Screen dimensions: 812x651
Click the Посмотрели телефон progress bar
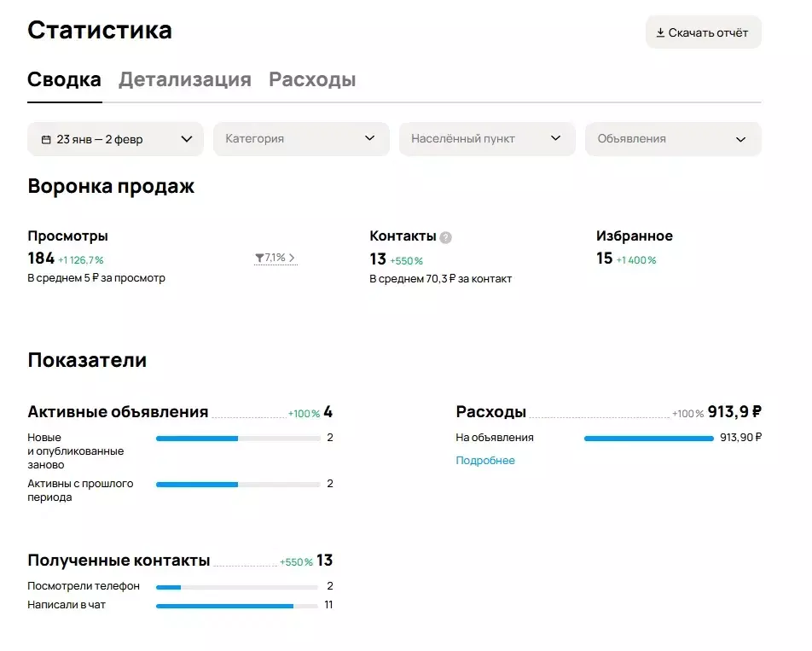236,587
